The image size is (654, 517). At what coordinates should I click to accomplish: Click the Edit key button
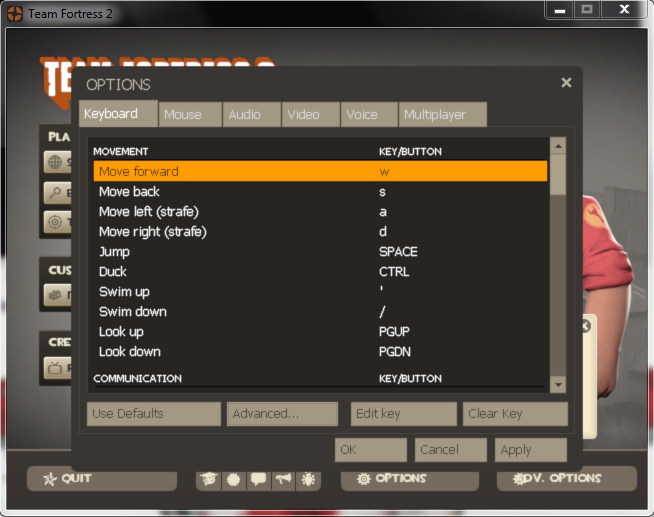point(404,414)
